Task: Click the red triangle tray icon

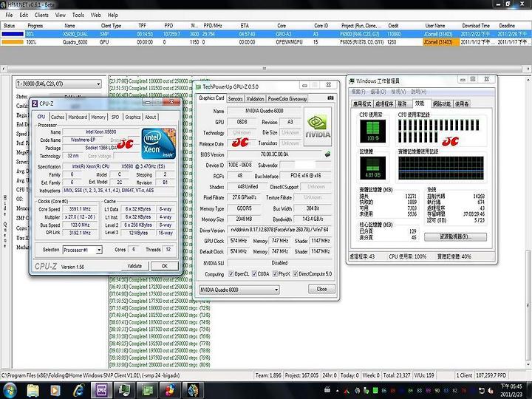Action: 347,391
